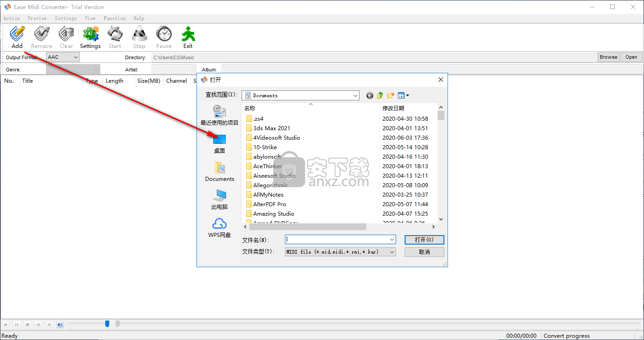Click the green Exit icon
This screenshot has height=340, width=644.
pos(188,37)
